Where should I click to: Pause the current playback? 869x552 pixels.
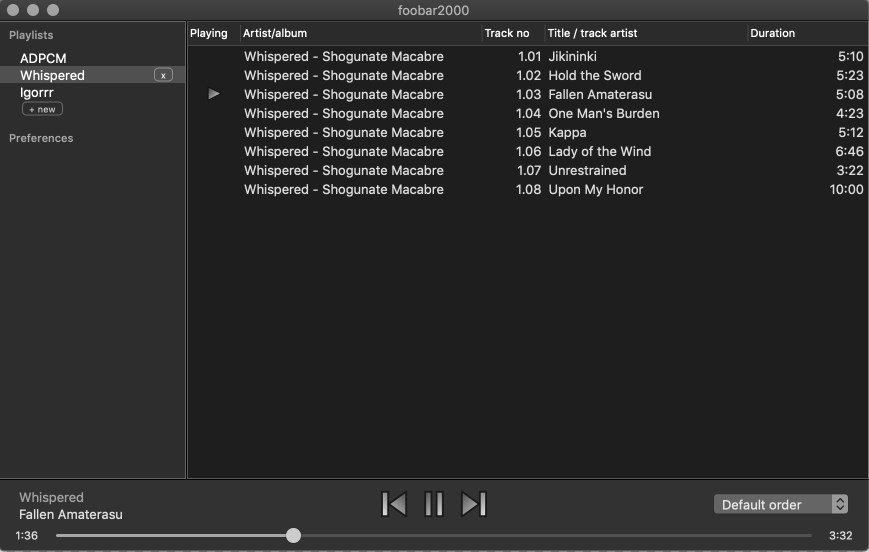pyautogui.click(x=434, y=504)
